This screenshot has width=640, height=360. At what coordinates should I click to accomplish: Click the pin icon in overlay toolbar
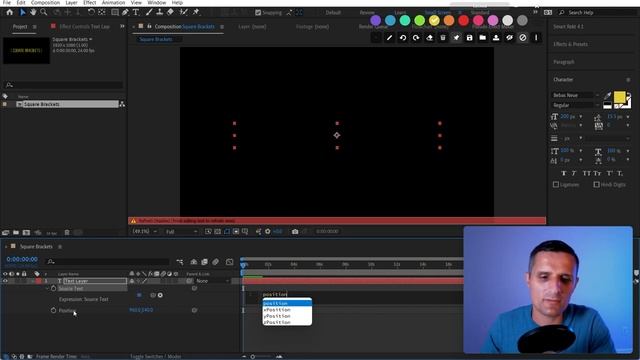tap(456, 38)
